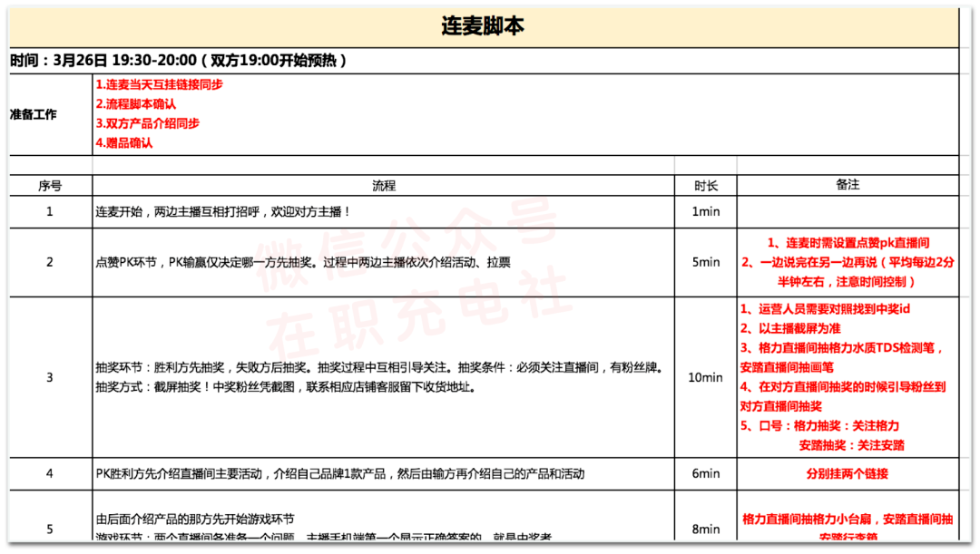980x554 pixels.
Task: Click sequence number cell '1'
Action: pos(51,212)
